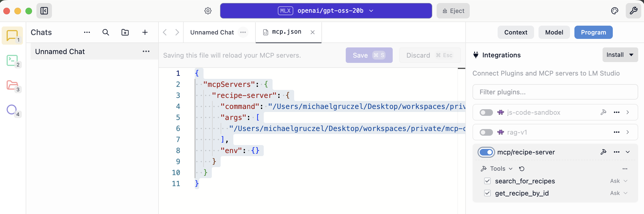Screen dimensions: 644x214
Task: Open js-code-sandbox more options
Action: tap(617, 112)
